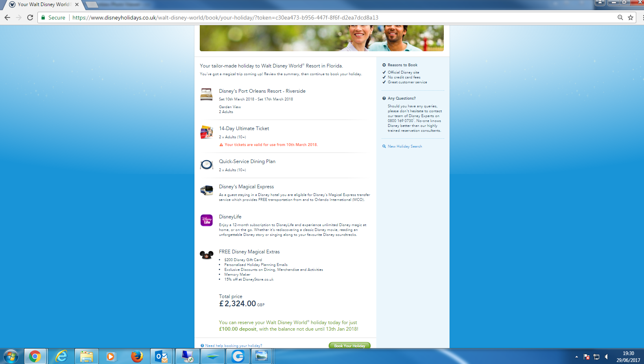The image size is (644, 364).
Task: Start a New Holiday Search
Action: 405,146
